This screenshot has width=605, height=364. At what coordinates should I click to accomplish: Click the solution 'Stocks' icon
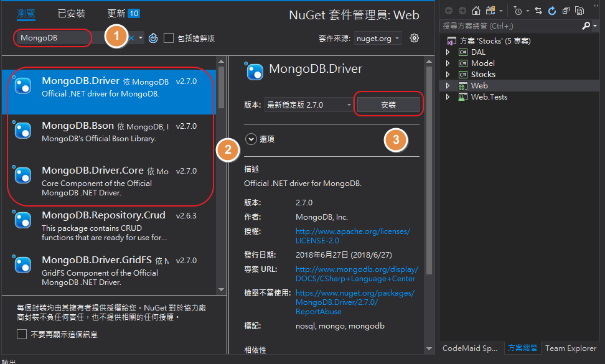[451, 41]
